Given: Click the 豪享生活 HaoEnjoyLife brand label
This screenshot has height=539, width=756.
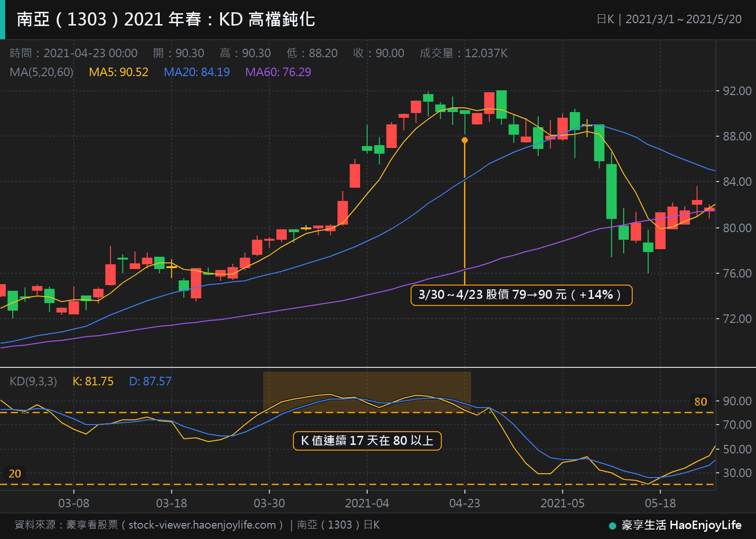Looking at the screenshot, I should (x=681, y=525).
